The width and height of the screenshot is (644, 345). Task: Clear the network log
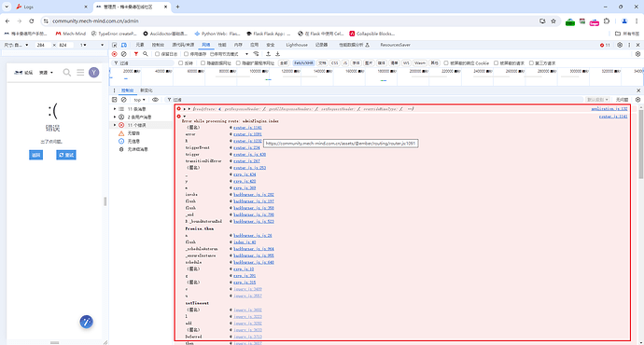(x=123, y=54)
